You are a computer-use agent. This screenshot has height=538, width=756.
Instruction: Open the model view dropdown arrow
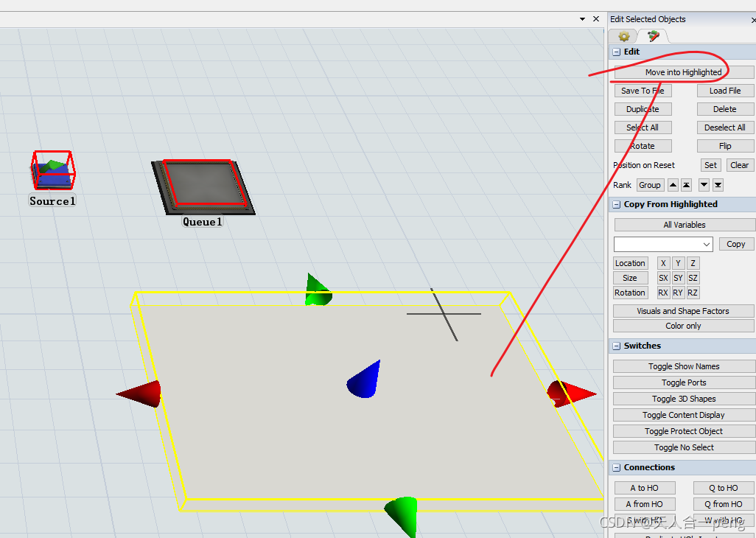[x=582, y=19]
